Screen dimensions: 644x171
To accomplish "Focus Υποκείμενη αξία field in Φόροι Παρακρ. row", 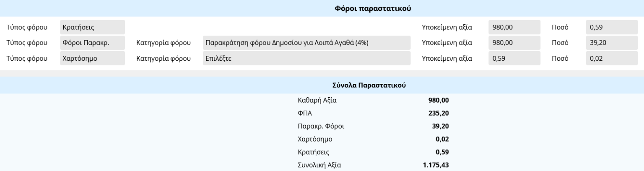I will click(x=514, y=43).
